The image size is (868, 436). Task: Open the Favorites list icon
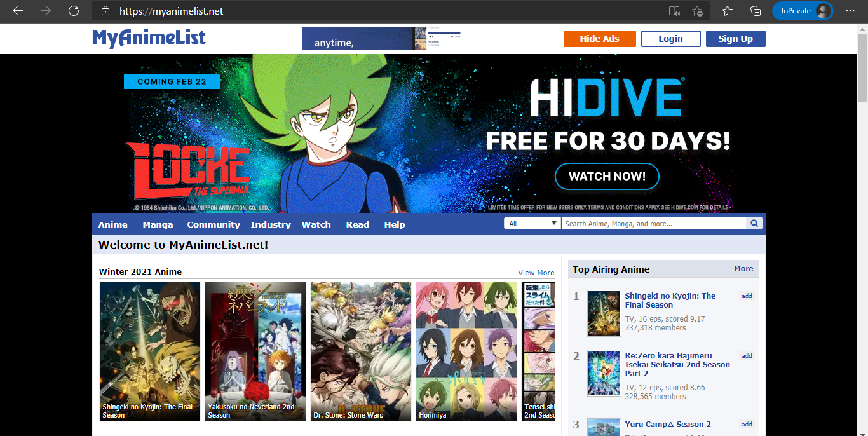click(x=728, y=11)
